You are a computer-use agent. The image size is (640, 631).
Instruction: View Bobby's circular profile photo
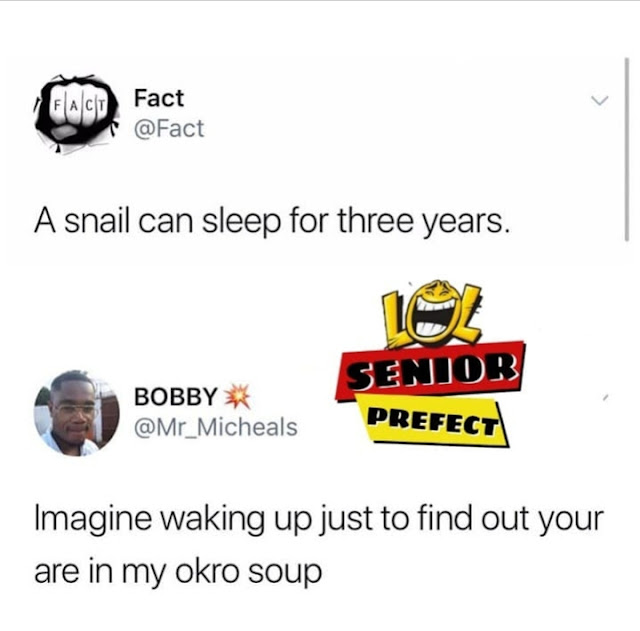pyautogui.click(x=77, y=413)
